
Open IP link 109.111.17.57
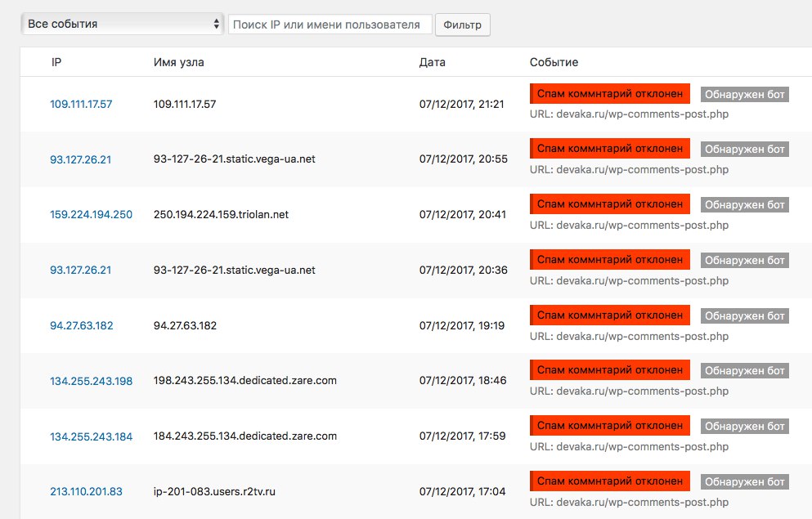(x=81, y=104)
